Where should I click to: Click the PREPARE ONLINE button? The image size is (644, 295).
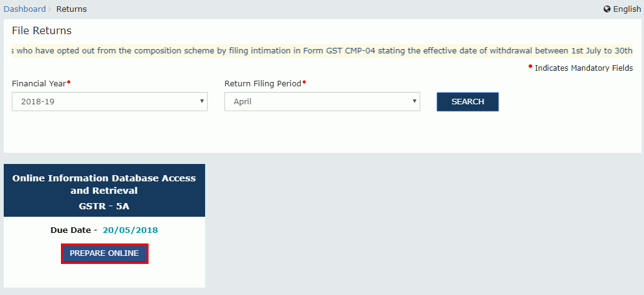pyautogui.click(x=104, y=253)
